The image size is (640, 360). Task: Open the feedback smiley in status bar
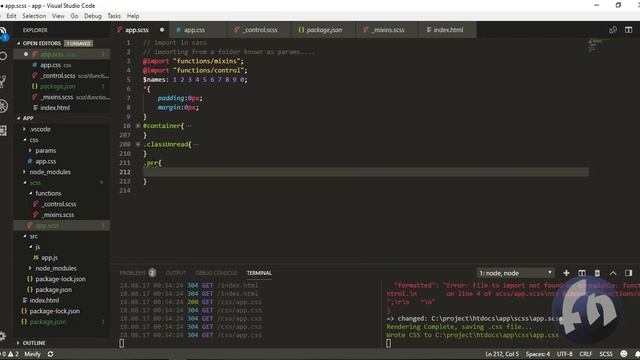(x=623, y=354)
